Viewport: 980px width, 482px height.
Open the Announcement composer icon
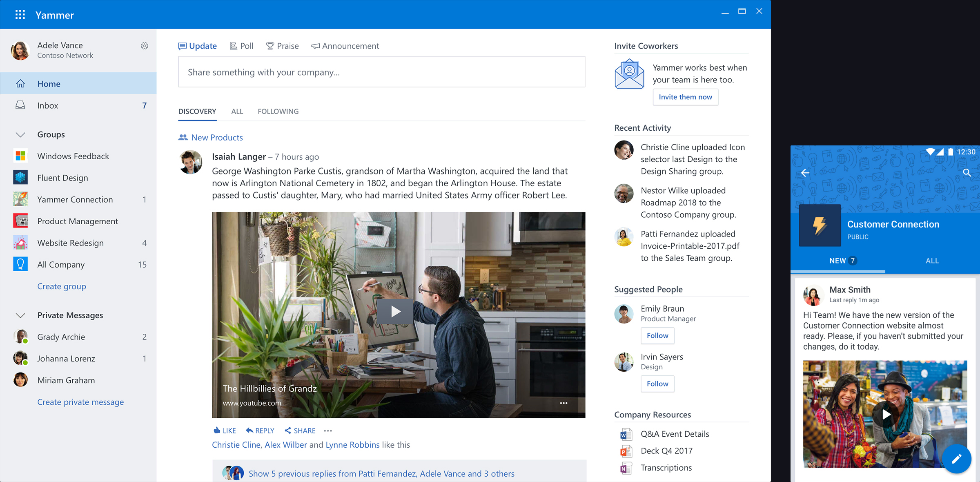(315, 46)
